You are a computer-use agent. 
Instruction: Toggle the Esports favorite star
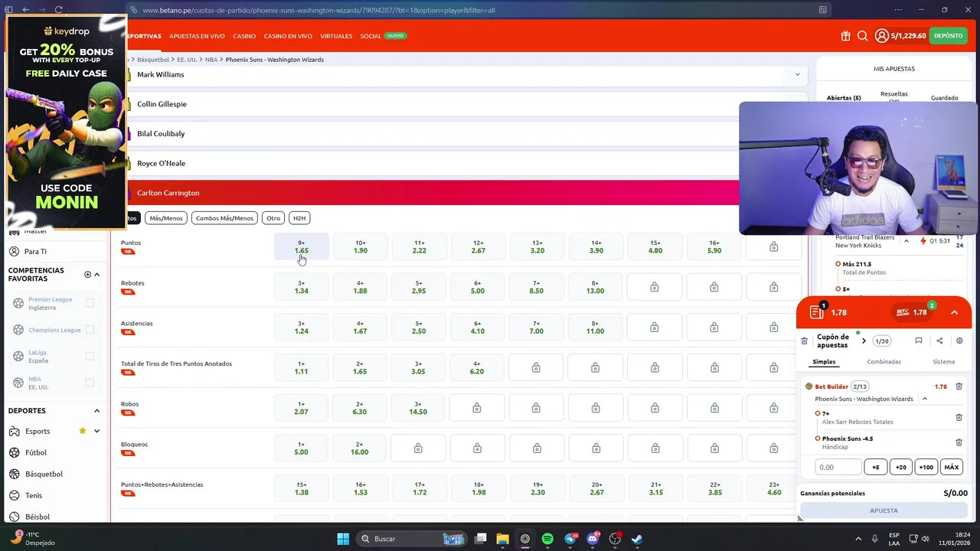(x=83, y=431)
